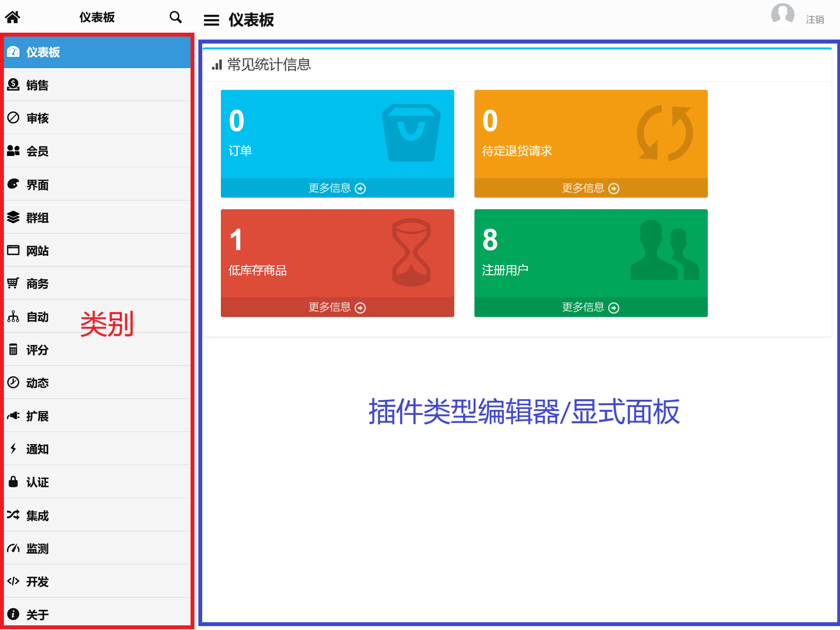Click the 关于 info circle icon
This screenshot has height=630, width=840.
(13, 614)
